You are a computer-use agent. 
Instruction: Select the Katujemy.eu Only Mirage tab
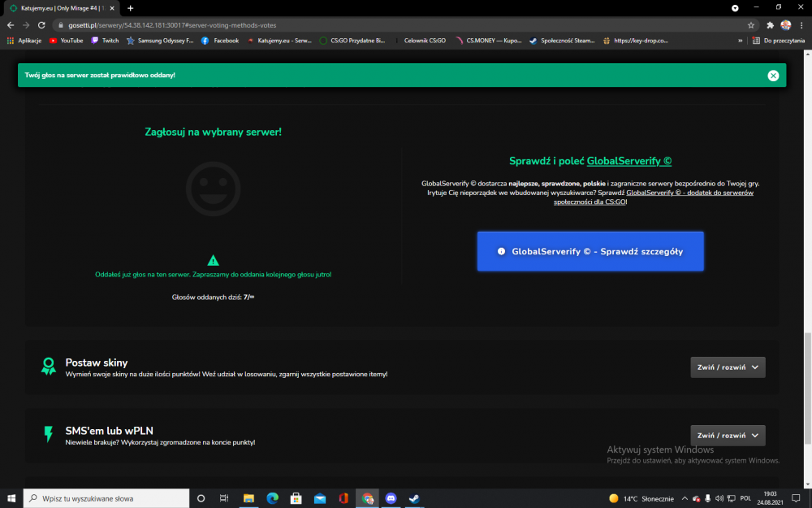point(59,8)
